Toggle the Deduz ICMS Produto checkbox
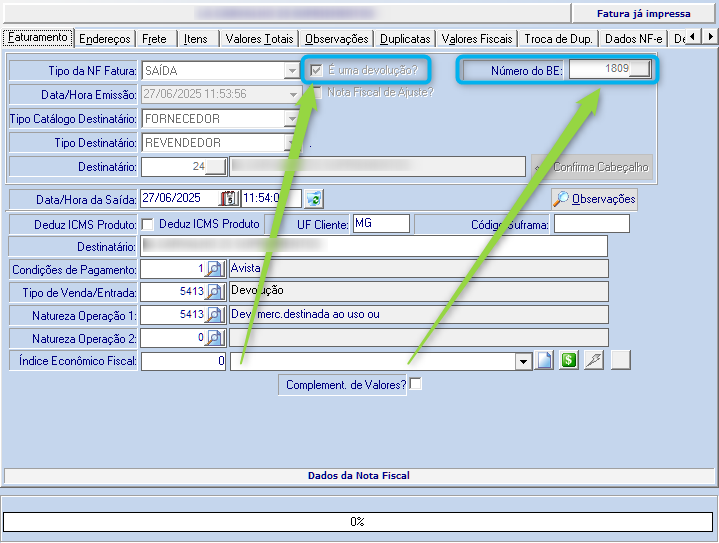 [148, 224]
